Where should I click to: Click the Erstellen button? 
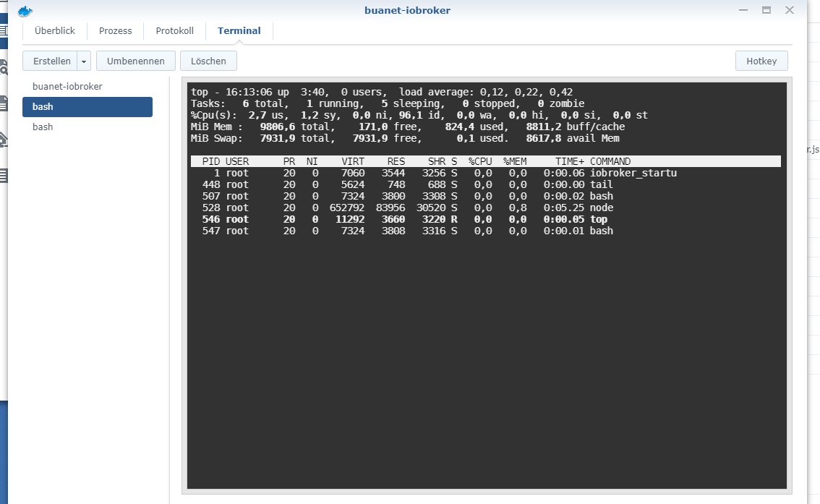pyautogui.click(x=51, y=61)
